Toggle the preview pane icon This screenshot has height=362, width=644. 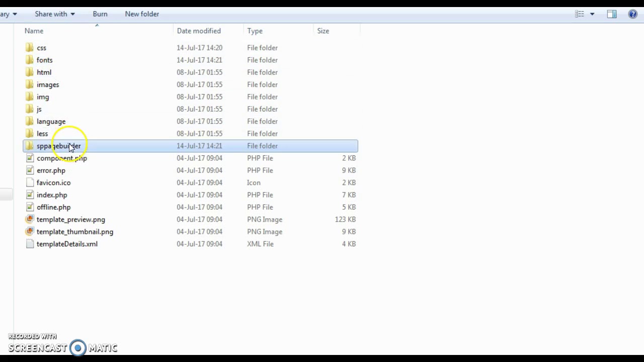tap(612, 14)
